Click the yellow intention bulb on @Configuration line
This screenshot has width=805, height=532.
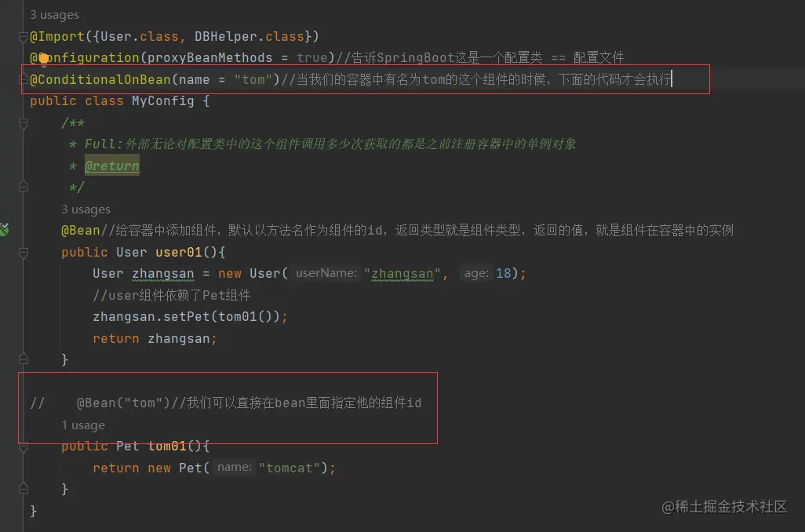pos(44,59)
